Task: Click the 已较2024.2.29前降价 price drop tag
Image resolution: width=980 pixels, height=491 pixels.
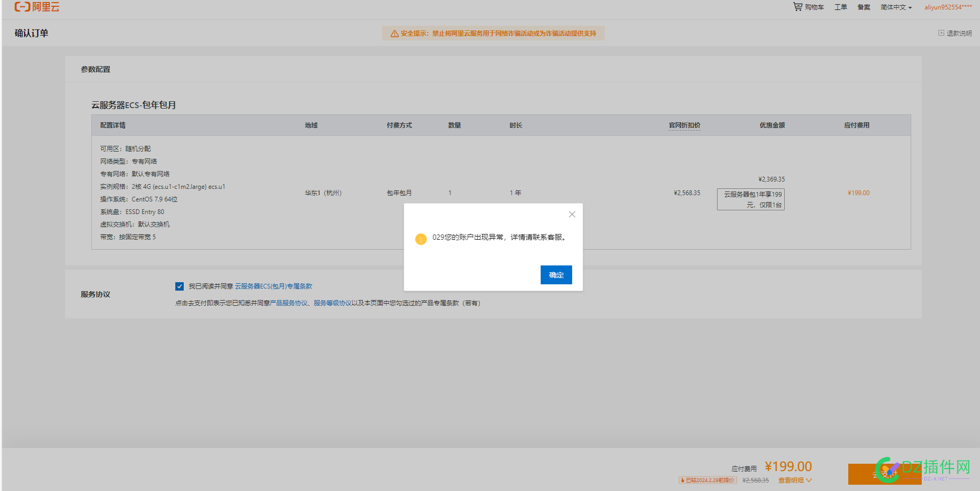Action: [708, 481]
